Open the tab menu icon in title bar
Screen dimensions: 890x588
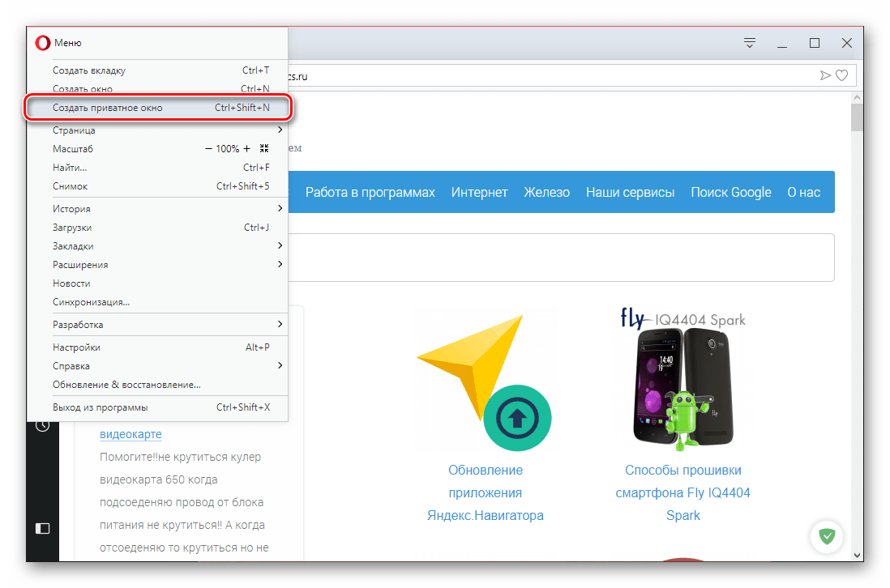751,43
